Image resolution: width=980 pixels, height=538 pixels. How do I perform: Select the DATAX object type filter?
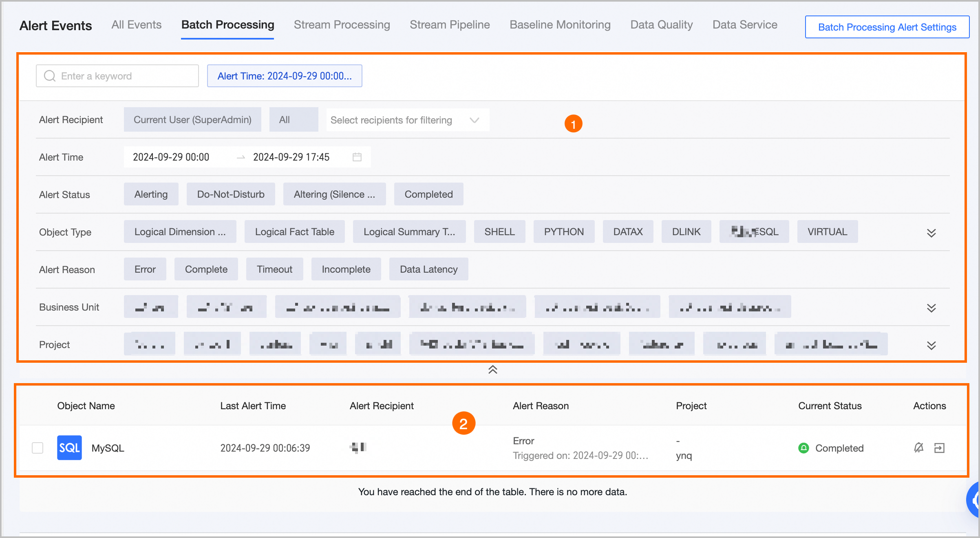click(628, 232)
